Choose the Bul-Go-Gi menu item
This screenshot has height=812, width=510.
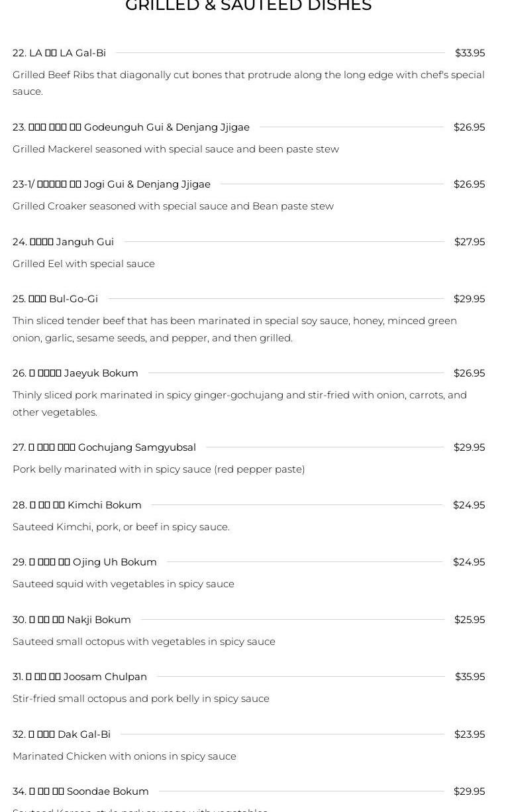pos(56,299)
